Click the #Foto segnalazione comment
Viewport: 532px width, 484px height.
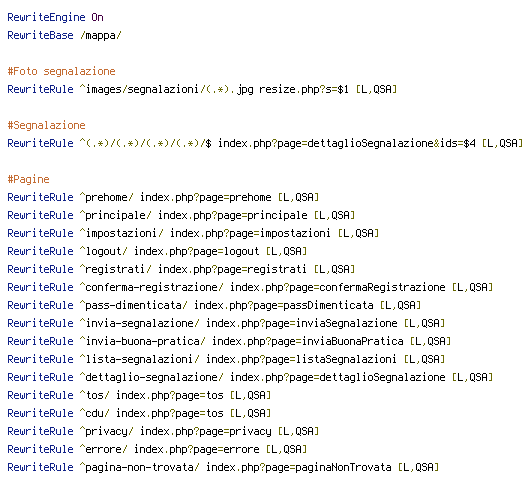tap(61, 71)
